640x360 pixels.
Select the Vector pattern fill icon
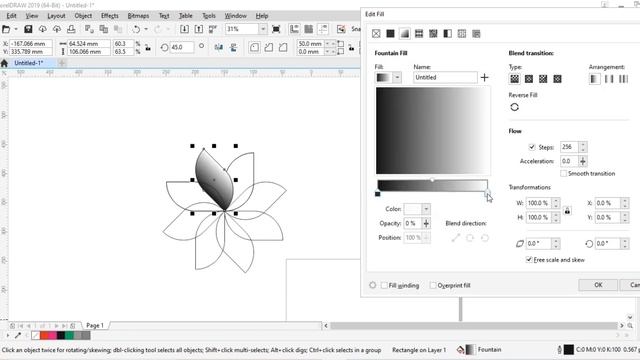[419, 33]
